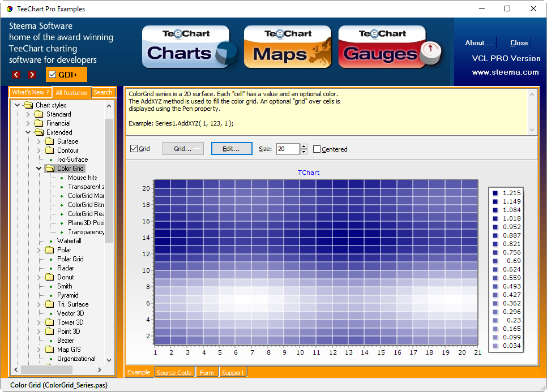Go to next example with right arrow
The image size is (547, 392).
[x=32, y=75]
